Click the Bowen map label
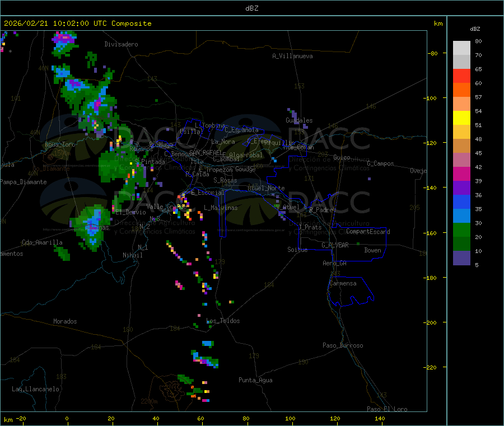504x426 pixels. point(372,250)
